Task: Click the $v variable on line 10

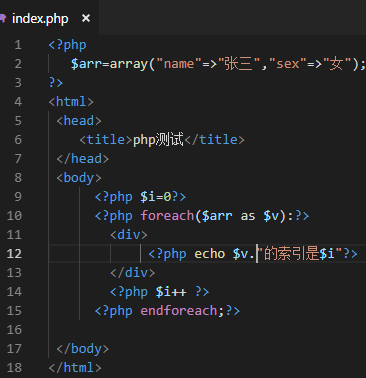Action: click(271, 216)
